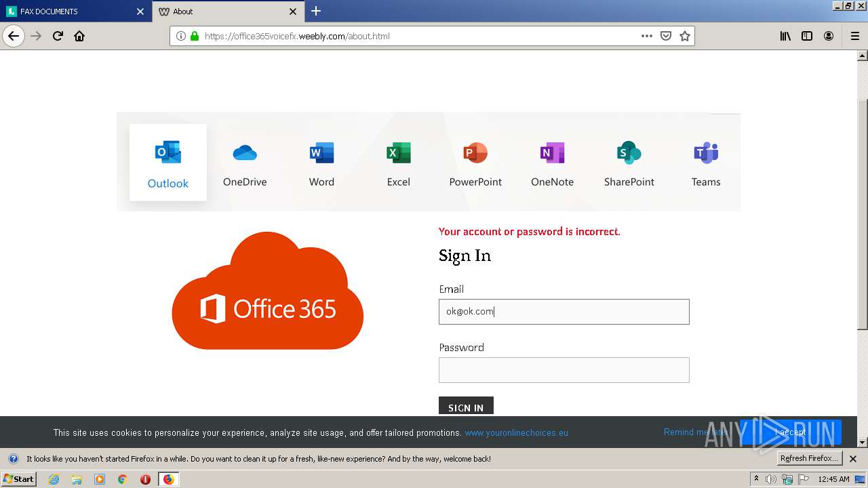Open the Firefox account icon
The height and width of the screenshot is (488, 868).
829,36
